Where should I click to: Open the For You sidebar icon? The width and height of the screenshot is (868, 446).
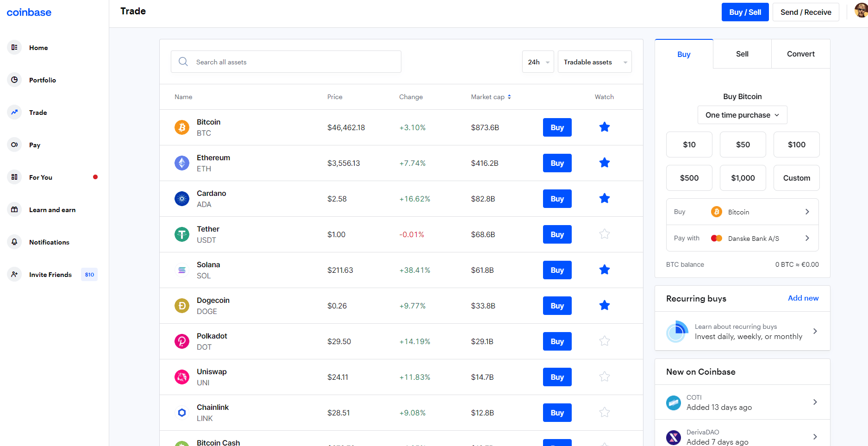14,177
